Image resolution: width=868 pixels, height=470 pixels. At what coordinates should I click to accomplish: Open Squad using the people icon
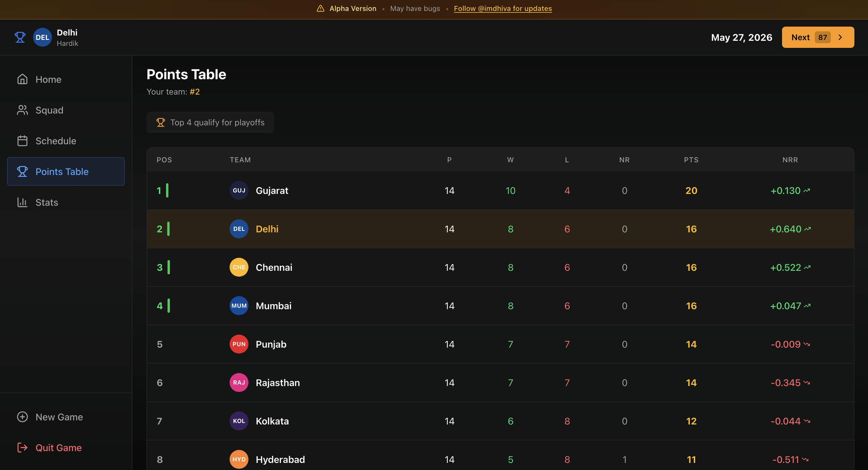point(22,110)
